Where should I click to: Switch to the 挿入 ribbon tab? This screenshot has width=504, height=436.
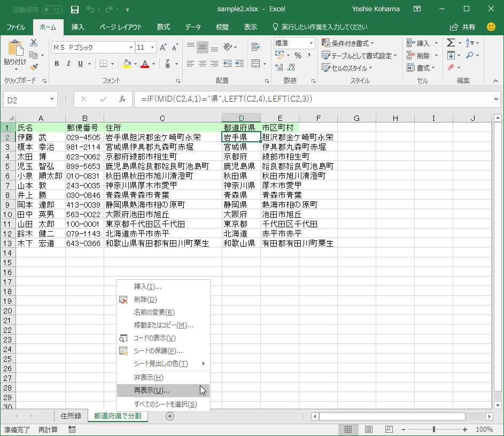click(x=78, y=27)
